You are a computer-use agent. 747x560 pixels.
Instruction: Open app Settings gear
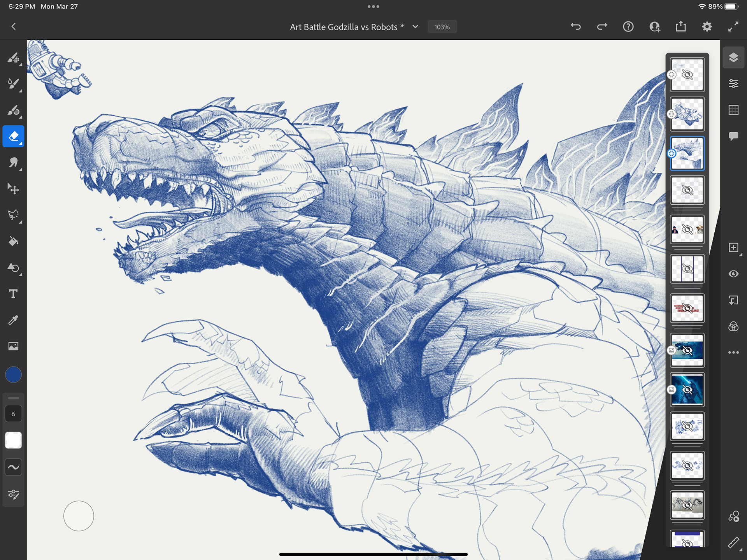(x=707, y=26)
